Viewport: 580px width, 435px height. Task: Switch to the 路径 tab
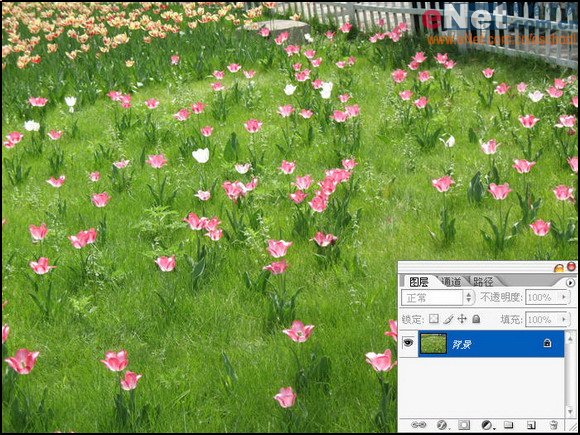[483, 282]
